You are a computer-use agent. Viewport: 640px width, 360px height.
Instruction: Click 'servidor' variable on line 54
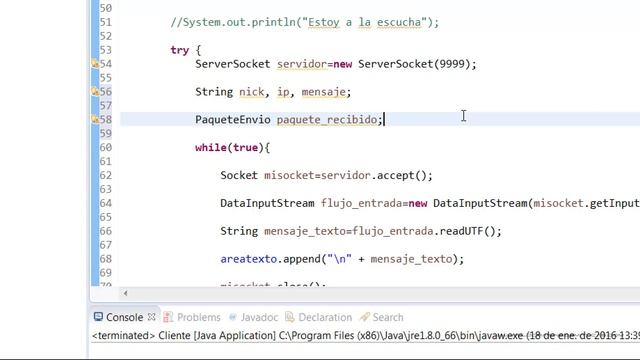point(302,64)
